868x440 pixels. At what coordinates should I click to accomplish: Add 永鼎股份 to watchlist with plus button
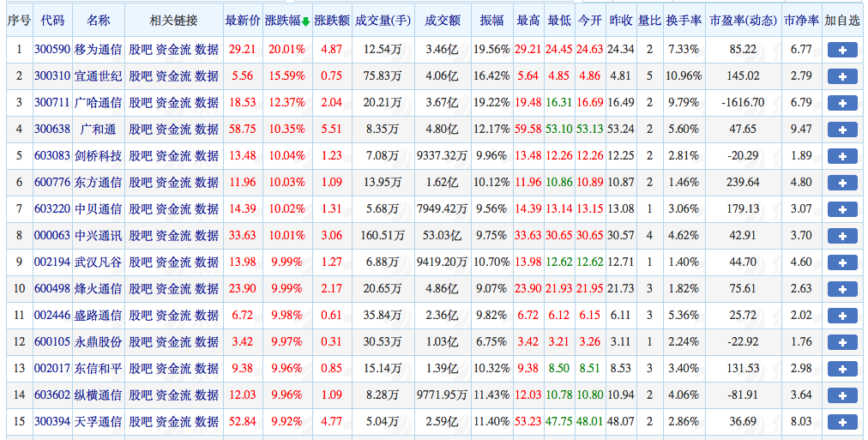842,342
